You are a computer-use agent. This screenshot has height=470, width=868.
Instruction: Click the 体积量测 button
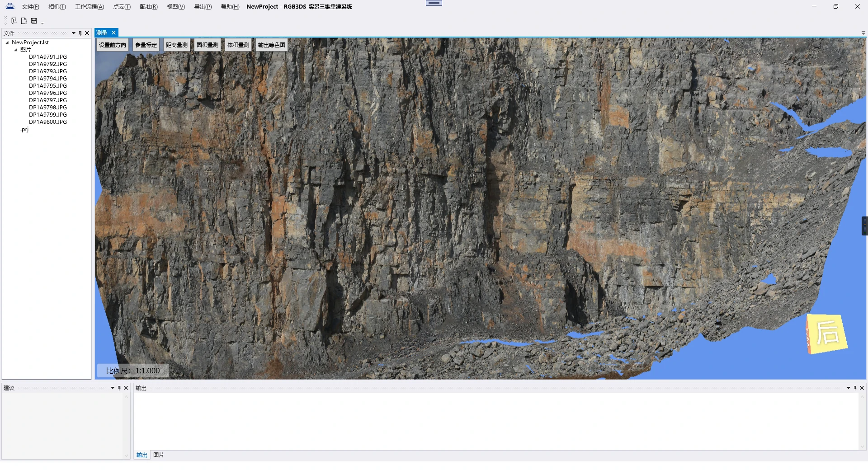(238, 45)
